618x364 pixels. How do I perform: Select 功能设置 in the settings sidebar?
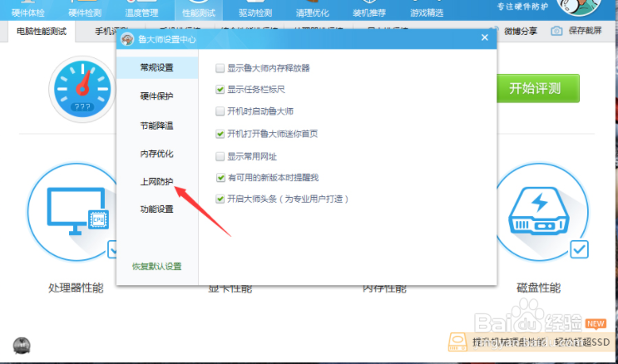(x=157, y=209)
